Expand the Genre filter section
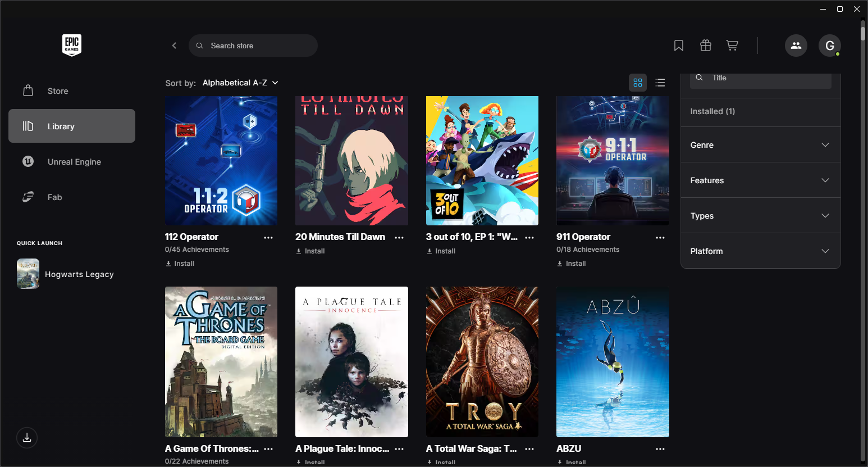This screenshot has width=868, height=467. (x=760, y=145)
